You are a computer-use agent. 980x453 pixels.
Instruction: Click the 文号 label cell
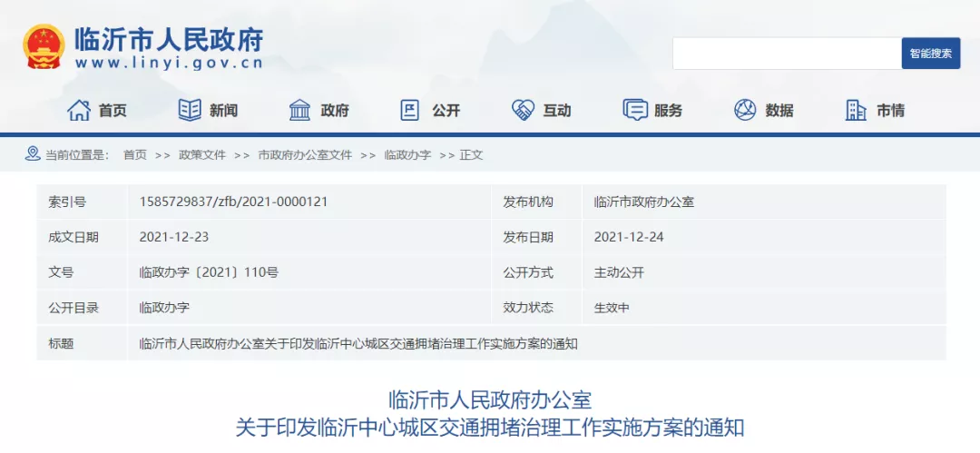[82, 272]
